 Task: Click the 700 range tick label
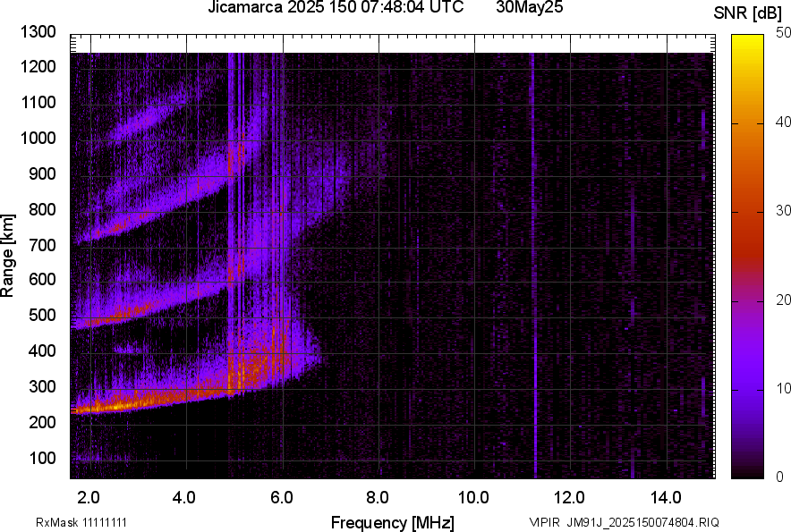42,245
